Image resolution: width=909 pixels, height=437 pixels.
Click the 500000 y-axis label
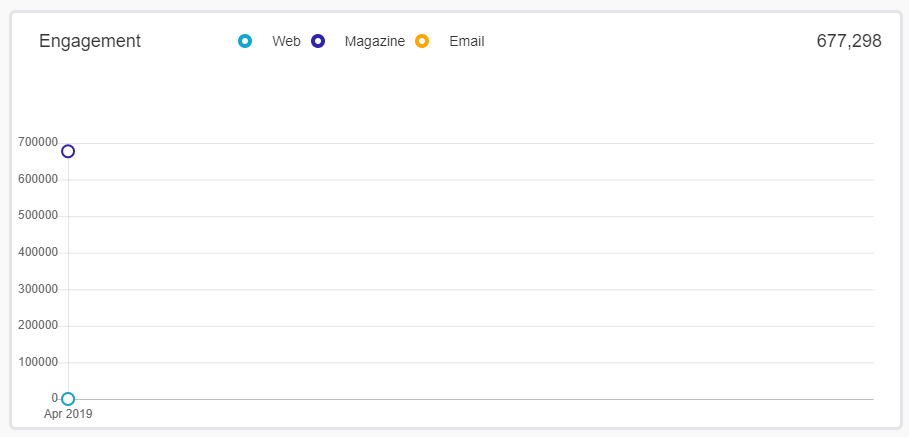click(x=37, y=216)
